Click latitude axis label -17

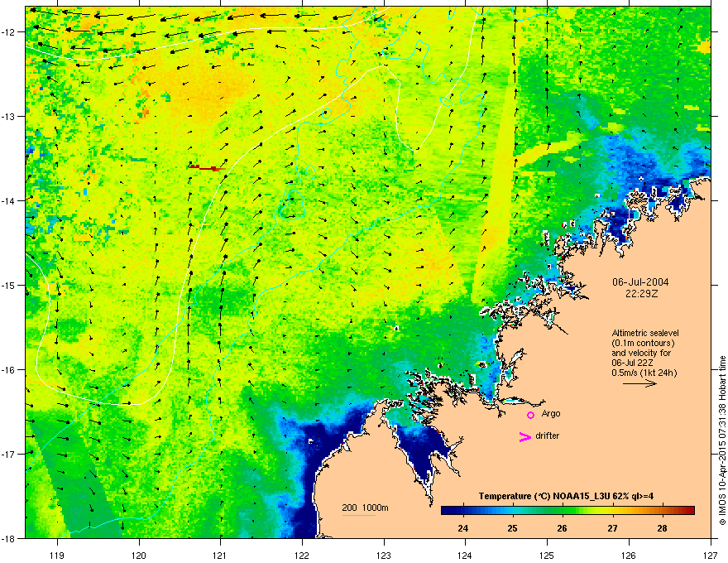8,454
